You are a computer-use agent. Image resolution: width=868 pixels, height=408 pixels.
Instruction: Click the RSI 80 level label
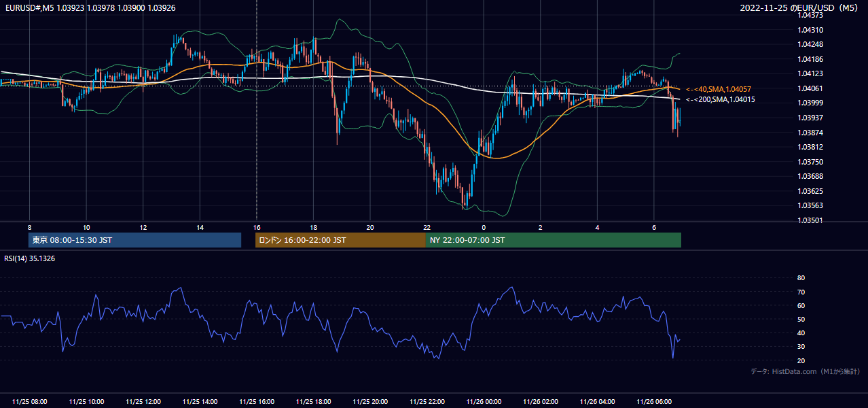pyautogui.click(x=801, y=278)
